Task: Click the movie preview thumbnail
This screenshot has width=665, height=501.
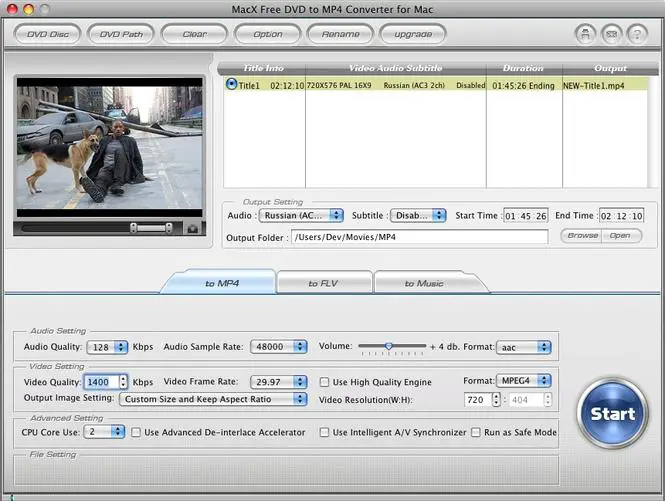Action: (109, 148)
